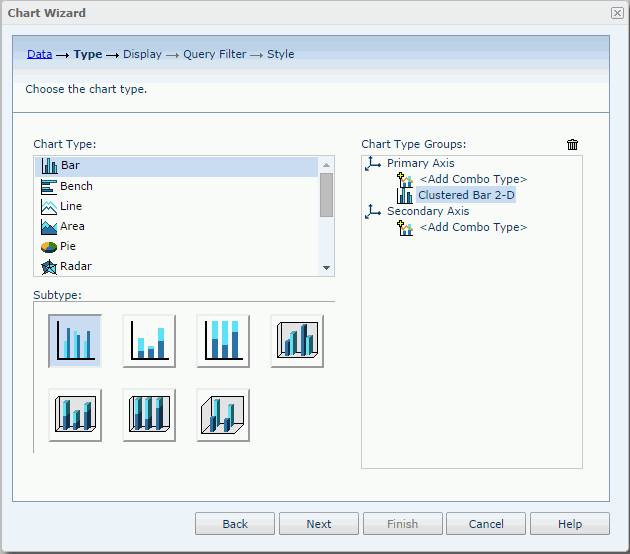Click Add Combo icon under Primary Axis

[405, 180]
